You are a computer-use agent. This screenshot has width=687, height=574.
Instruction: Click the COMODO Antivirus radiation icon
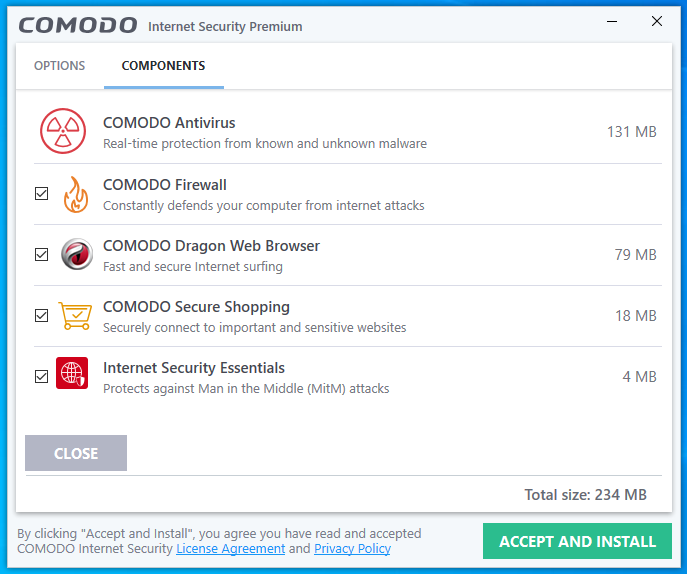click(x=64, y=132)
